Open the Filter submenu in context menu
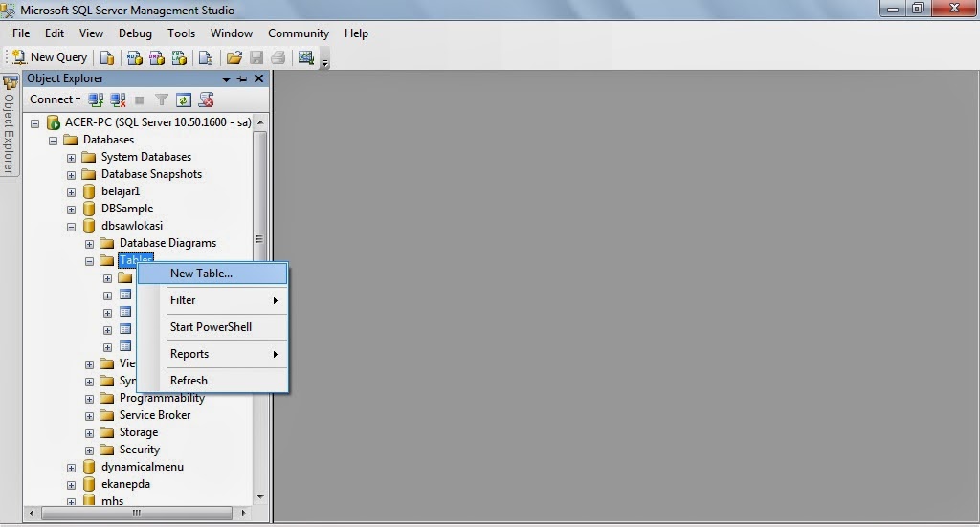The height and width of the screenshot is (527, 980). point(212,300)
